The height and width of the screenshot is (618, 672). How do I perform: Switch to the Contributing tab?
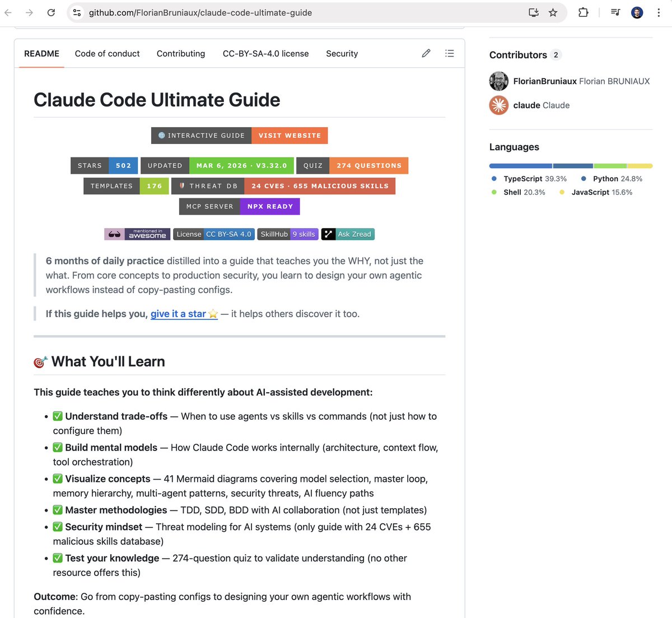pyautogui.click(x=181, y=54)
